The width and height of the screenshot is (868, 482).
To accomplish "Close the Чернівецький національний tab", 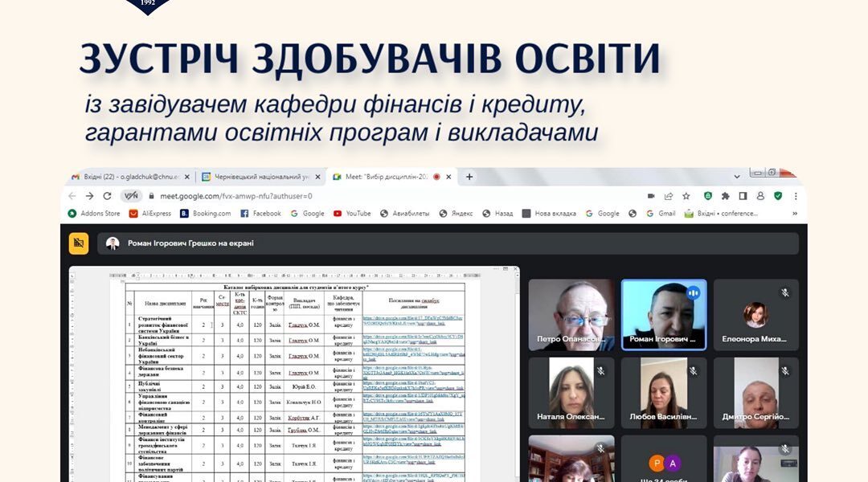I will click(x=317, y=177).
